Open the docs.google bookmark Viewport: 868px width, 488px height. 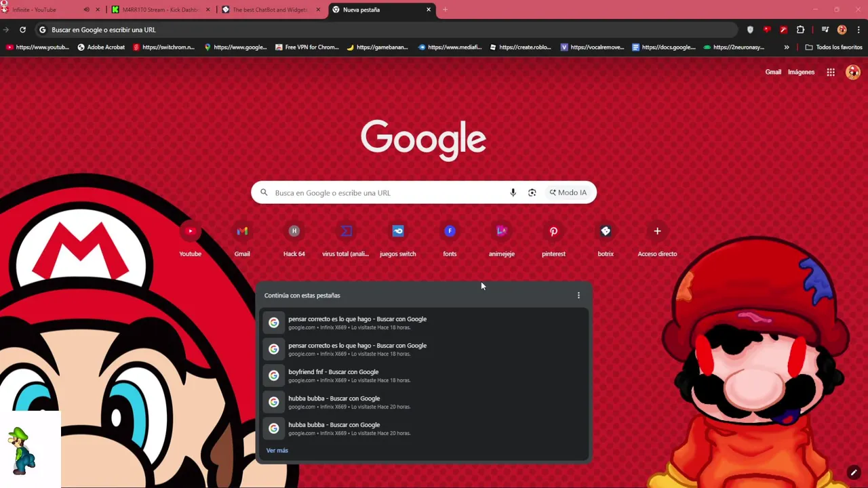[664, 47]
